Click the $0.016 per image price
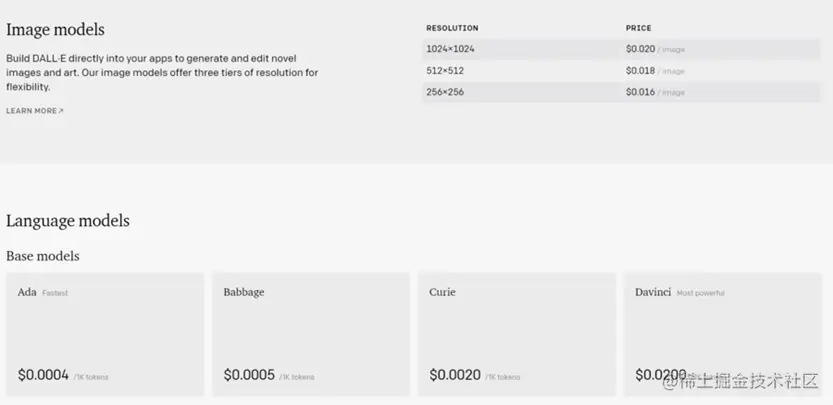Image resolution: width=833 pixels, height=405 pixels. tap(640, 92)
